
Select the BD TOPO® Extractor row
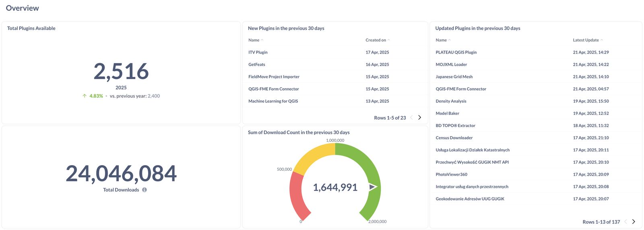point(536,126)
